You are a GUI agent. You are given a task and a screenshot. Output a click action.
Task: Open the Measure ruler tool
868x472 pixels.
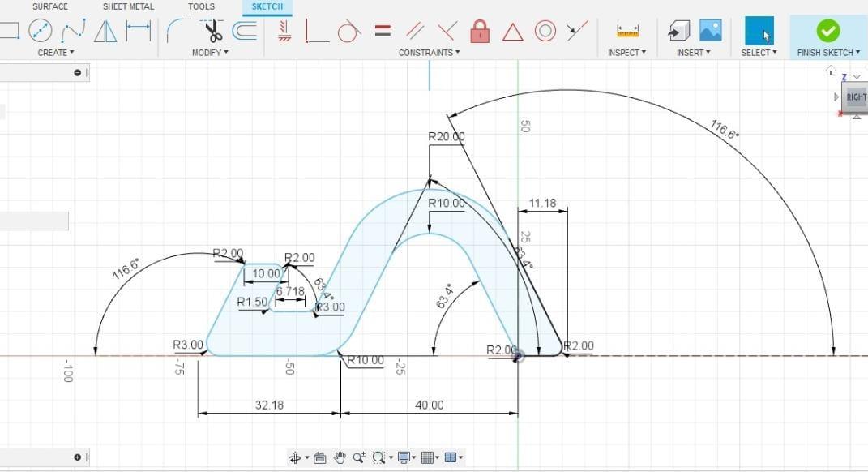point(627,31)
